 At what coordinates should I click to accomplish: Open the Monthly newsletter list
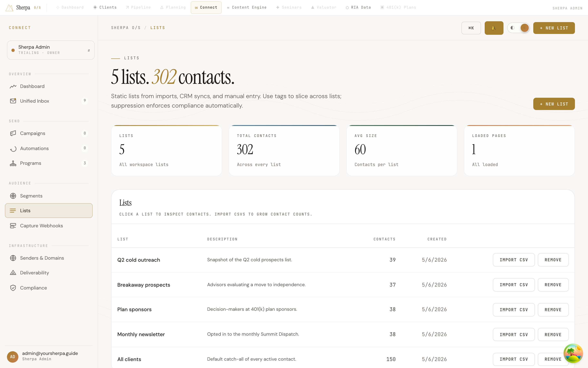pos(141,334)
